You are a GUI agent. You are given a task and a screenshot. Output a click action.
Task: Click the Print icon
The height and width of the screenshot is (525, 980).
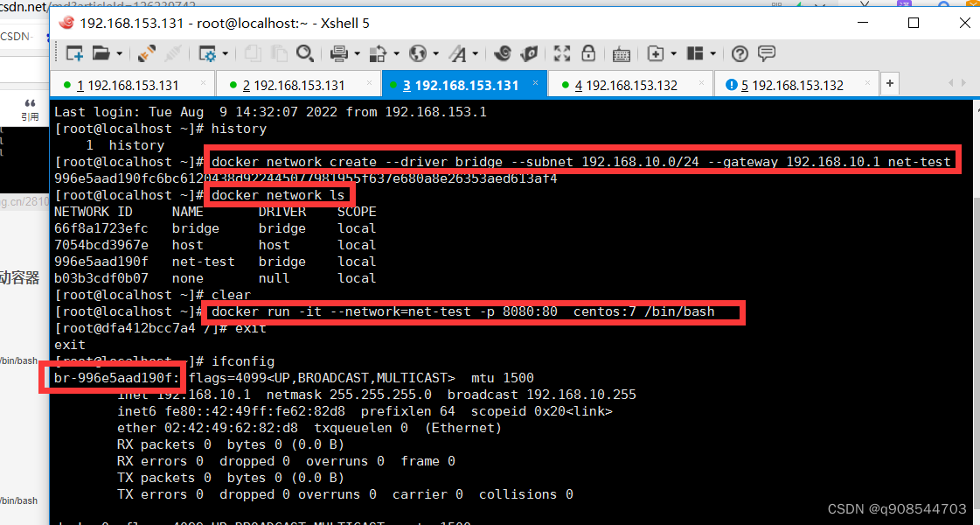pos(338,54)
